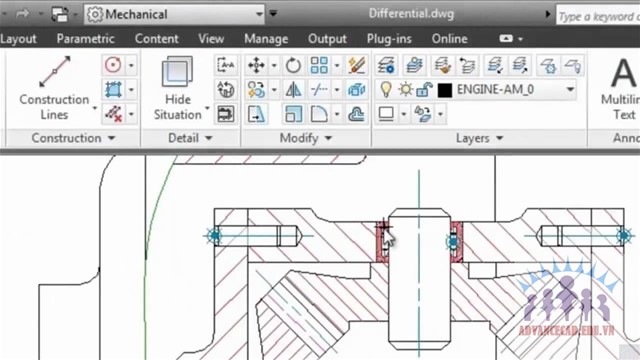Screen dimensions: 640x360
Task: Open the quick access toolbar customize arrow
Action: [x=273, y=13]
